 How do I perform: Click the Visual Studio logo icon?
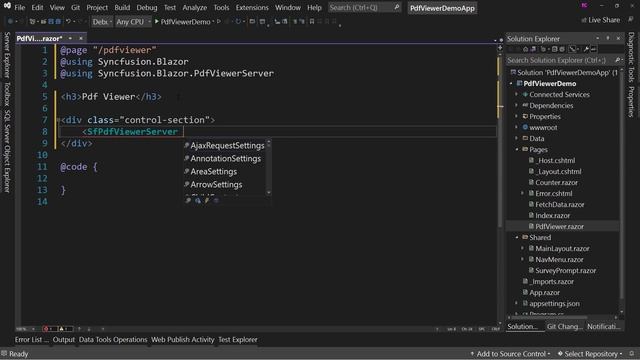[7, 6]
